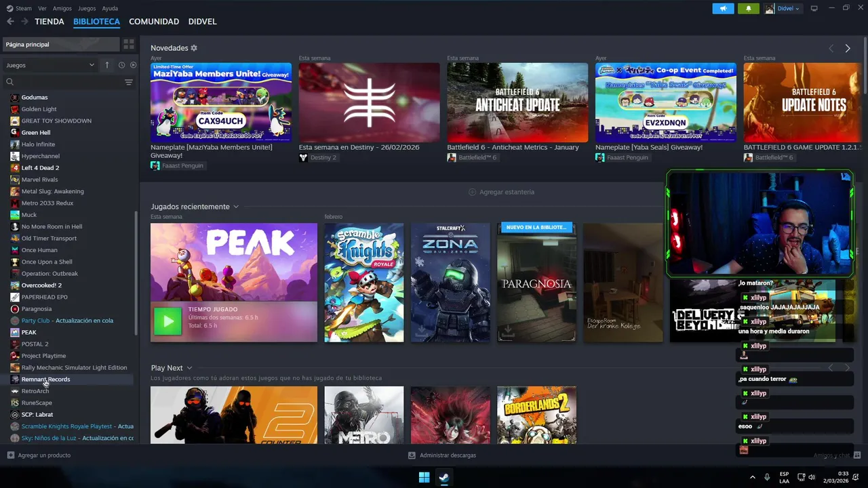Switch to the TIENDA tab
This screenshot has width=868, height=488.
point(50,22)
